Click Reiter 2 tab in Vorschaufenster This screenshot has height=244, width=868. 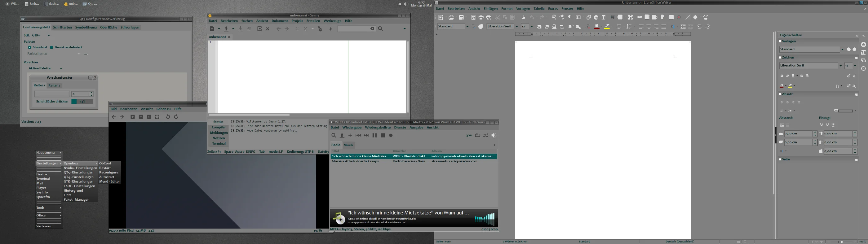54,85
